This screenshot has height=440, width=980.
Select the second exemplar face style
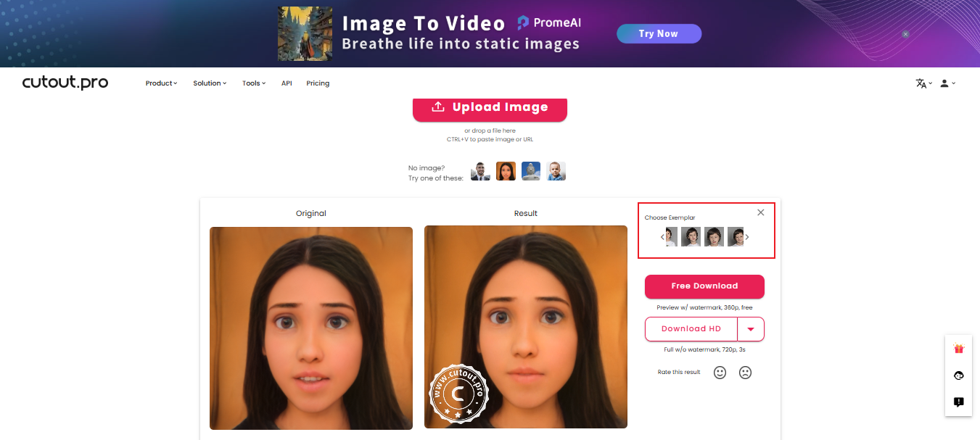click(691, 236)
